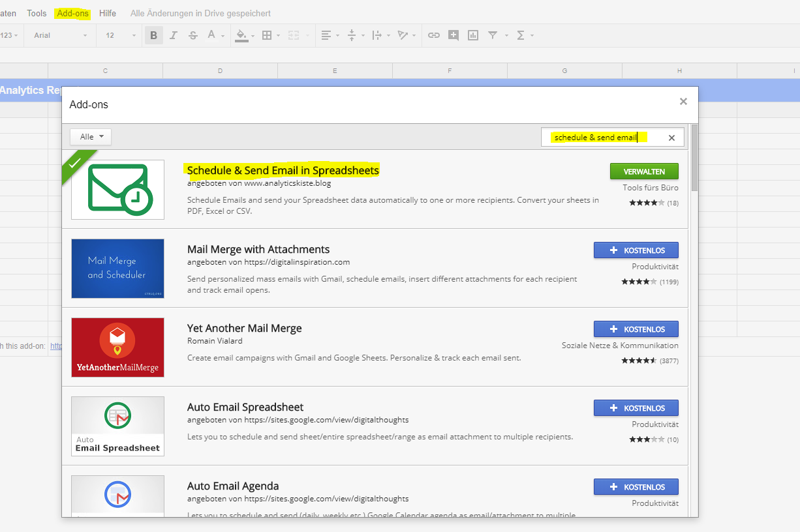Open text wrapping options
Image resolution: width=800 pixels, height=532 pixels.
click(x=377, y=35)
